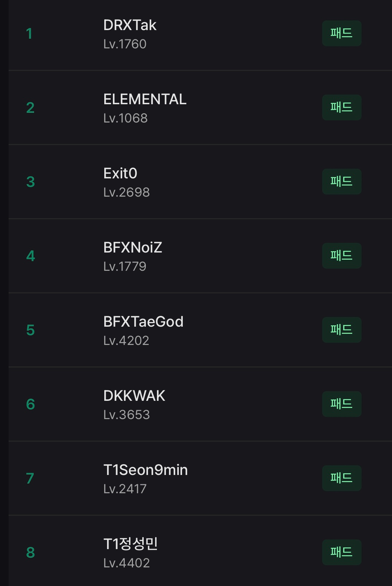
Task: Select the T1Seon9min player name
Action: click(145, 470)
